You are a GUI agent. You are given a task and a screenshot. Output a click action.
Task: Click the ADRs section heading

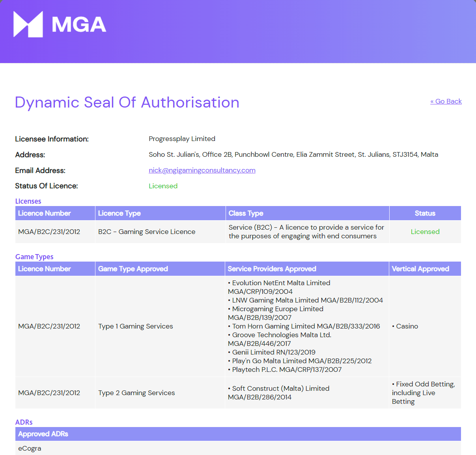[24, 422]
